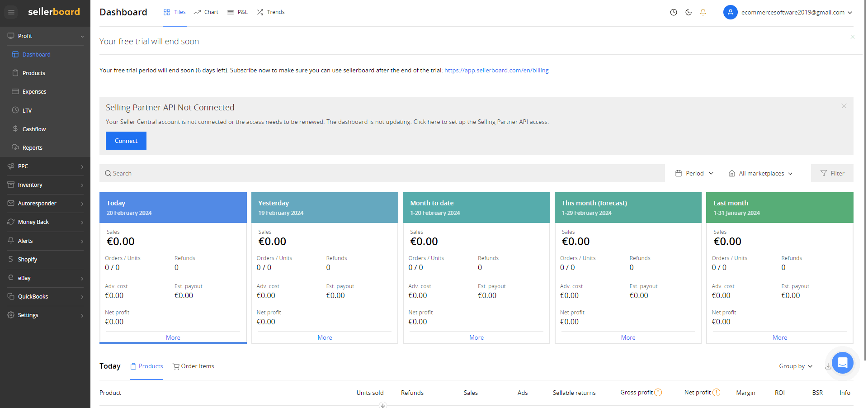Image resolution: width=868 pixels, height=408 pixels.
Task: Expand the PPC menu section
Action: click(x=45, y=166)
